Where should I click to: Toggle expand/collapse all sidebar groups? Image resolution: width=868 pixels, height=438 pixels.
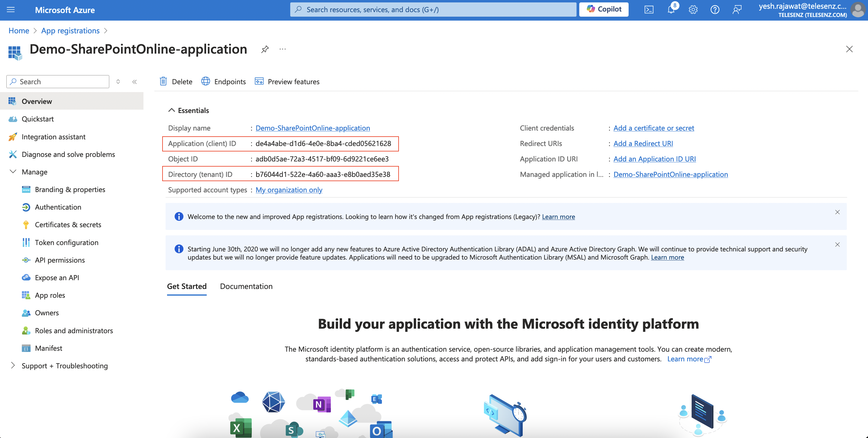118,81
